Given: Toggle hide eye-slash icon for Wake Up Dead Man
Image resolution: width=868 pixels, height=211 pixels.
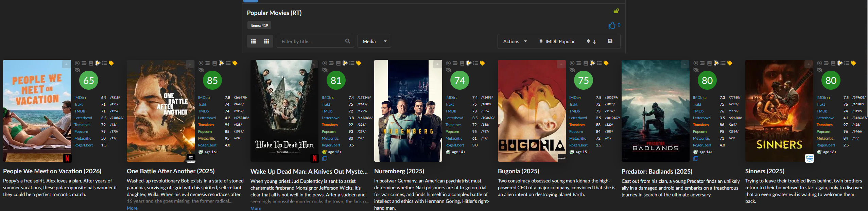Looking at the screenshot, I should (x=325, y=70).
